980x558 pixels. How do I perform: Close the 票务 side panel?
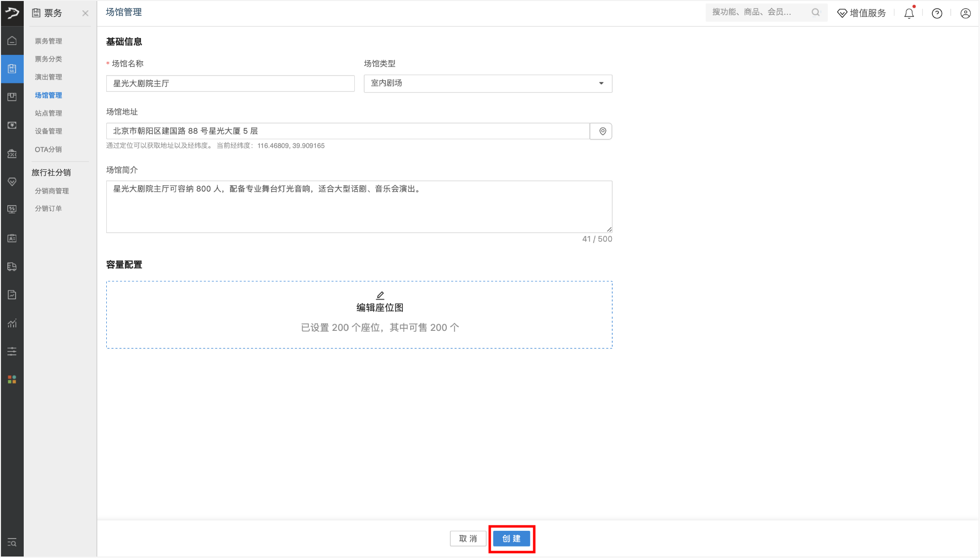85,13
